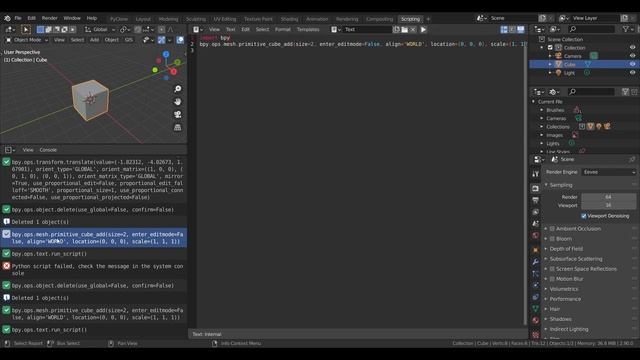This screenshot has width=640, height=360.
Task: Open the Particles properties tab icon
Action: pos(536,273)
